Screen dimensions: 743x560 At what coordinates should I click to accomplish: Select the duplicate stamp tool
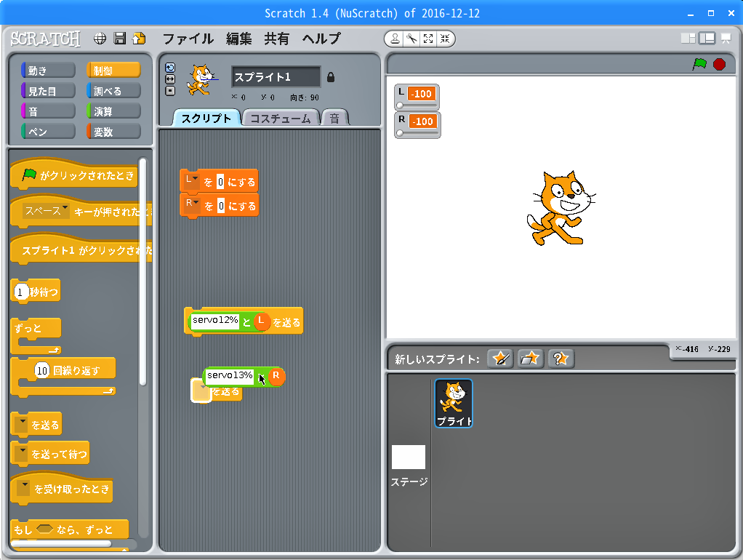tap(395, 39)
